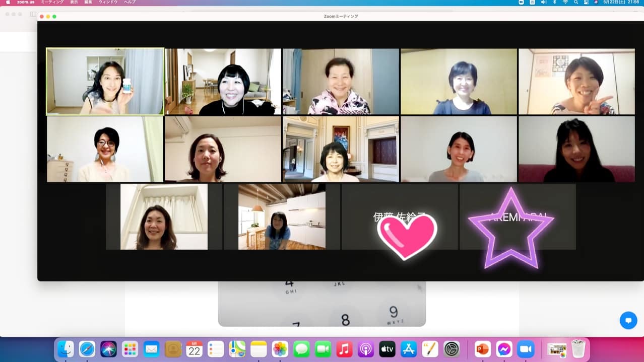644x362 pixels.
Task: Open Photos from the Dock
Action: click(280, 349)
